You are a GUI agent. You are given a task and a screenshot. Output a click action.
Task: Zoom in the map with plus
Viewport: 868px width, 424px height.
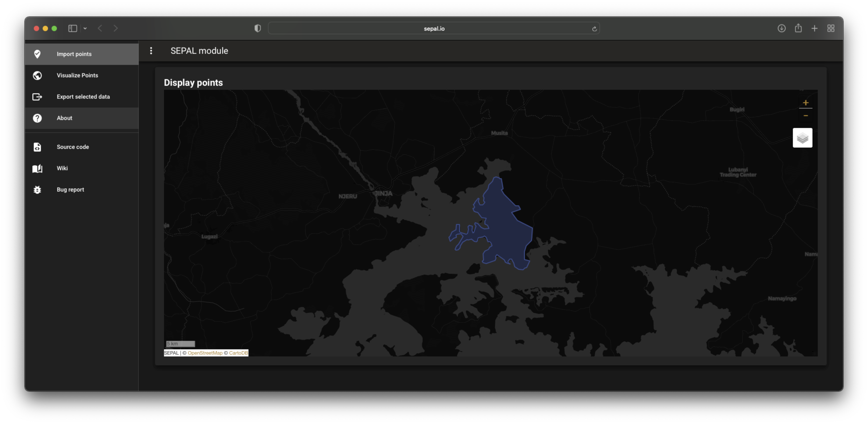(805, 103)
